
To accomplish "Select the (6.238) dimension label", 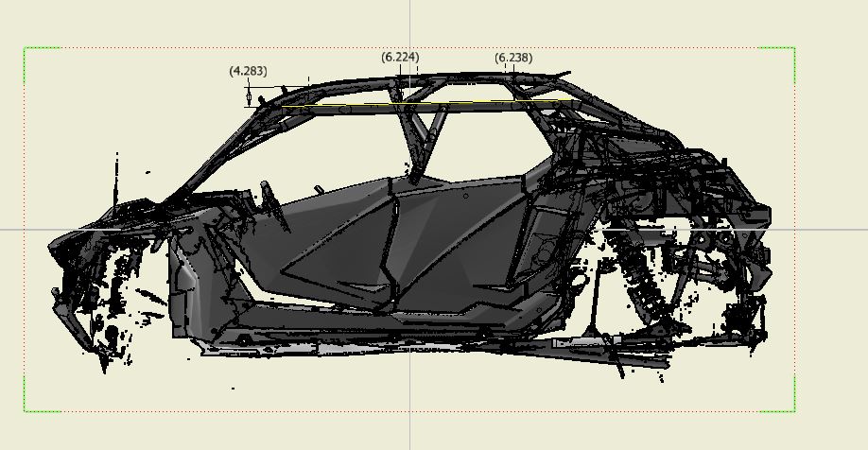I will click(x=513, y=58).
